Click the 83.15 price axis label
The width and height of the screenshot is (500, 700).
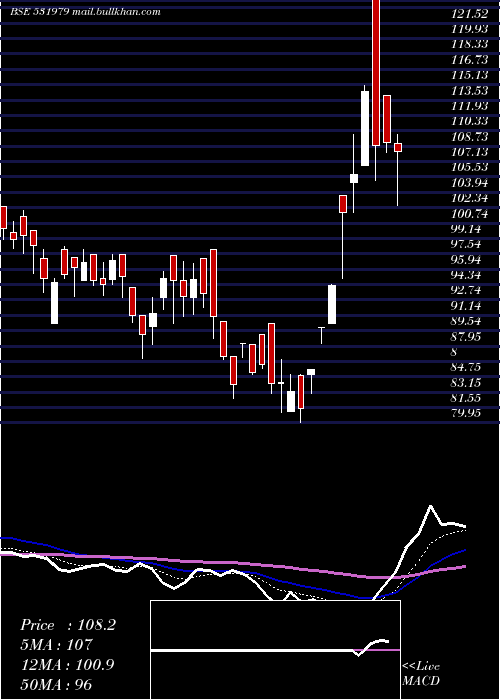(466, 382)
